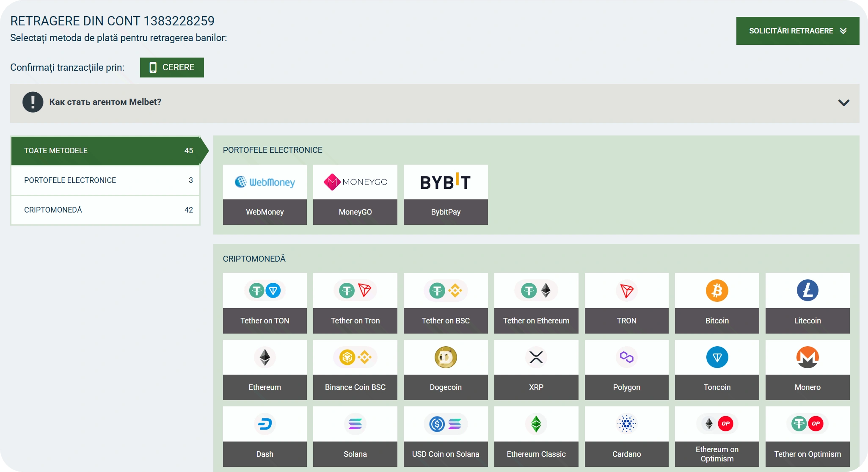Pick the Tether on BSC icon
868x472 pixels.
pos(446,290)
